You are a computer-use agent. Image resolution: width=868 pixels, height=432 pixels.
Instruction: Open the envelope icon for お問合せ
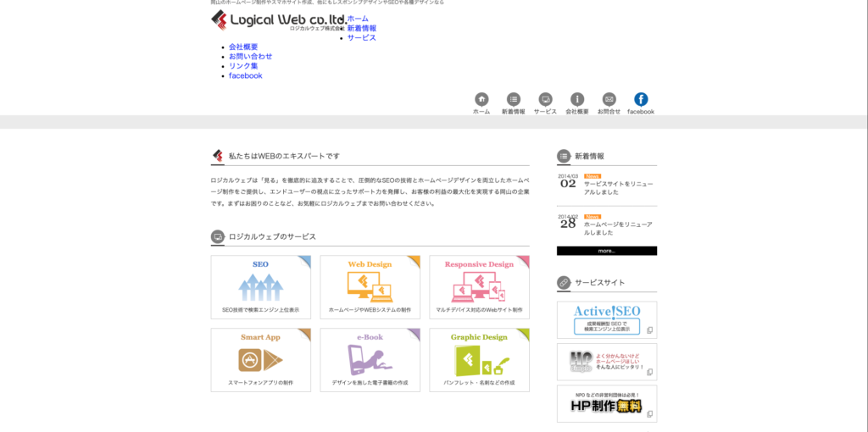(x=609, y=100)
